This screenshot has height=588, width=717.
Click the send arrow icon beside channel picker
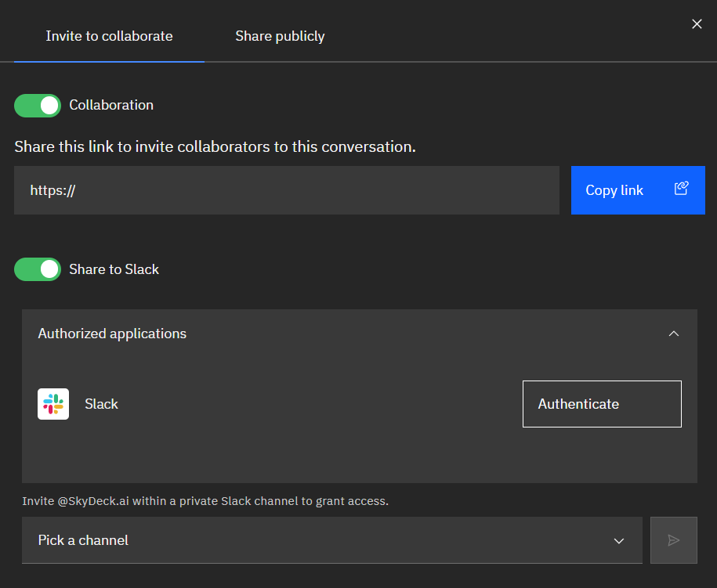(673, 540)
